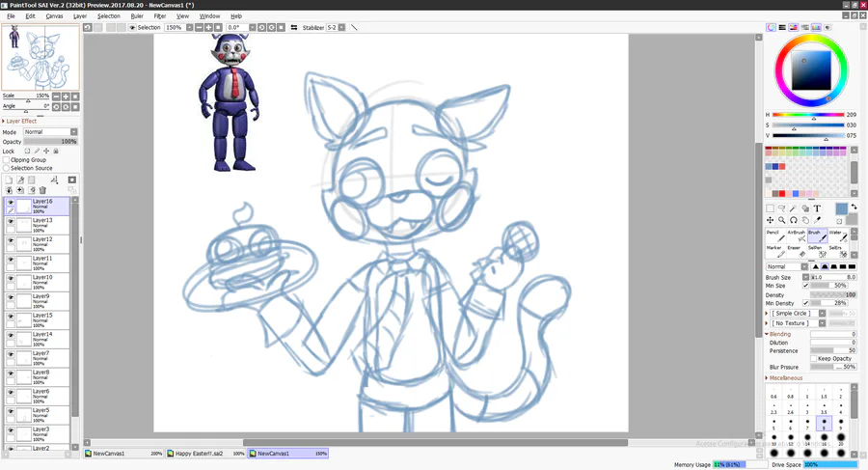Choose the Marker brush preset
This screenshot has width=868, height=470.
(x=775, y=251)
